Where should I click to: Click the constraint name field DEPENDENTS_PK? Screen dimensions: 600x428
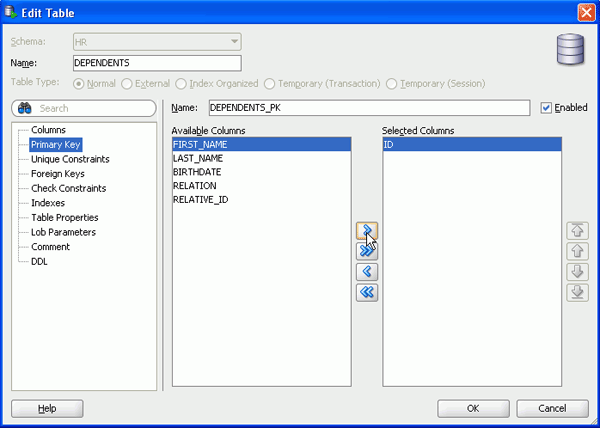click(369, 108)
